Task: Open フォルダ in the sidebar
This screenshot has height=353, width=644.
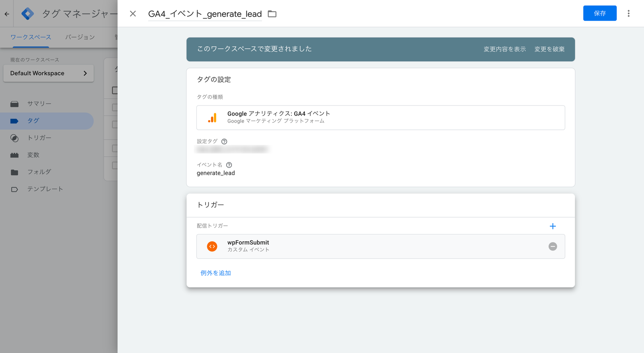Action: (x=47, y=172)
